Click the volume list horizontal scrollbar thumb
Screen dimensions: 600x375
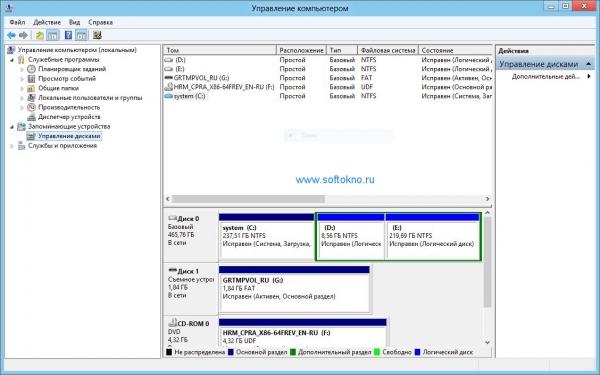248,199
